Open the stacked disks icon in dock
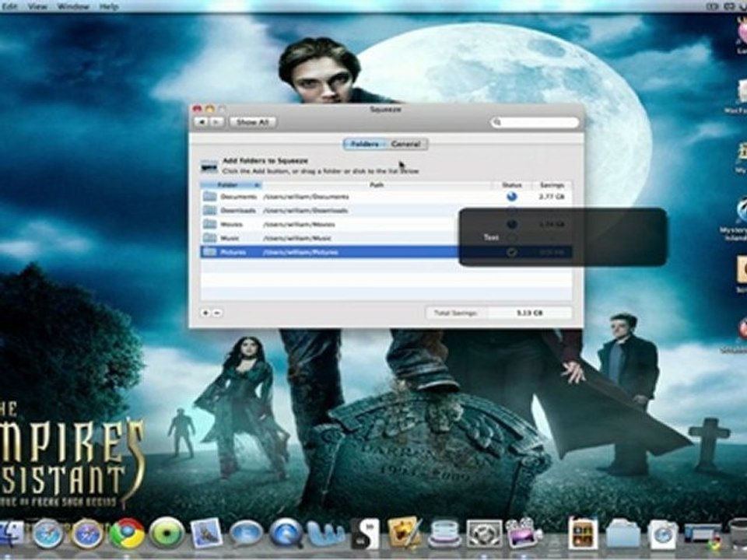 pos(444,534)
